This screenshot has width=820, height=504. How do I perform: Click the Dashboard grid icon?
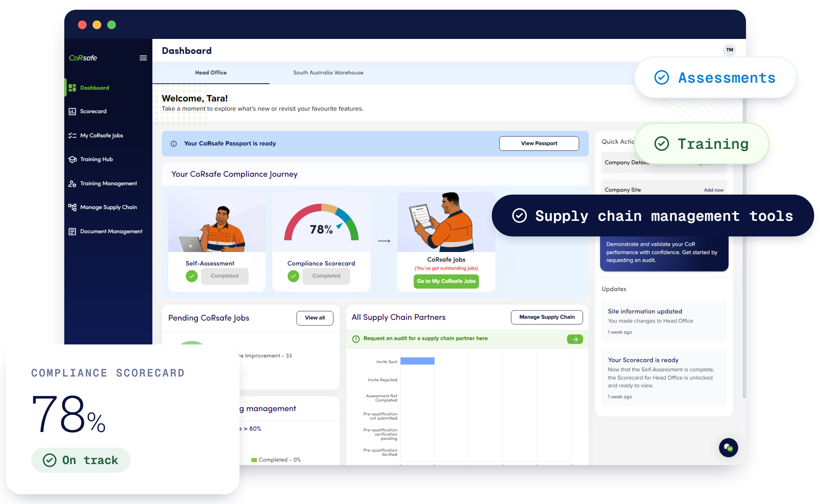[x=72, y=88]
